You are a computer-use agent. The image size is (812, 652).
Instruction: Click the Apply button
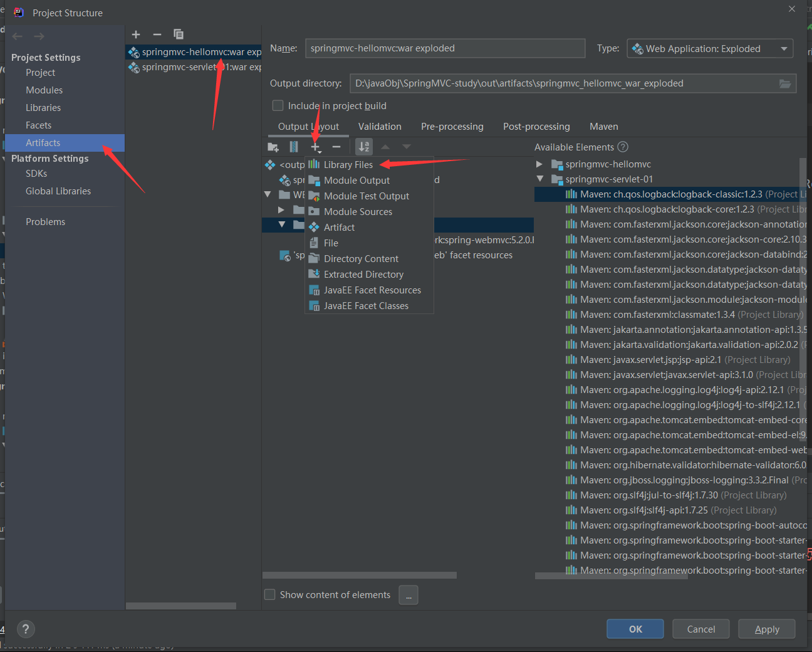tap(767, 629)
